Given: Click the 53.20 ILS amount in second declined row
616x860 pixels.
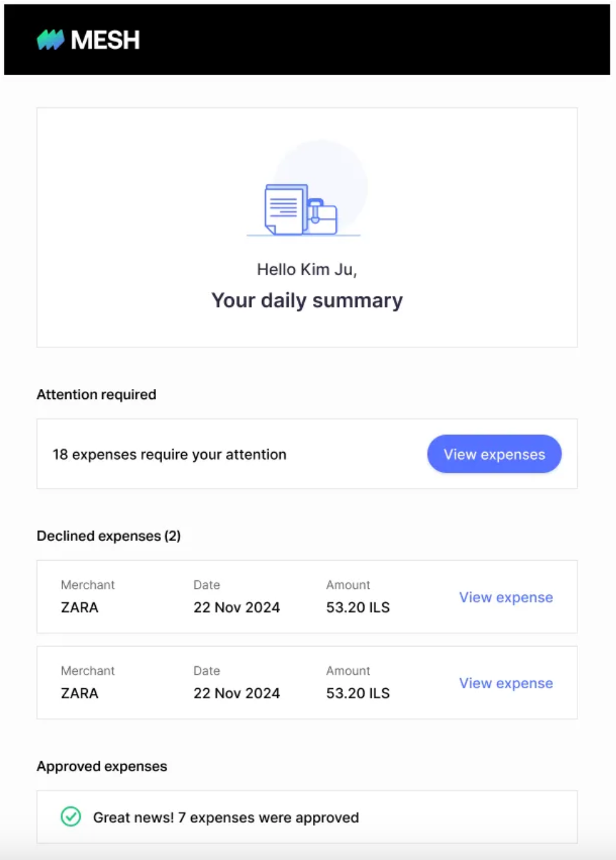Looking at the screenshot, I should 358,693.
